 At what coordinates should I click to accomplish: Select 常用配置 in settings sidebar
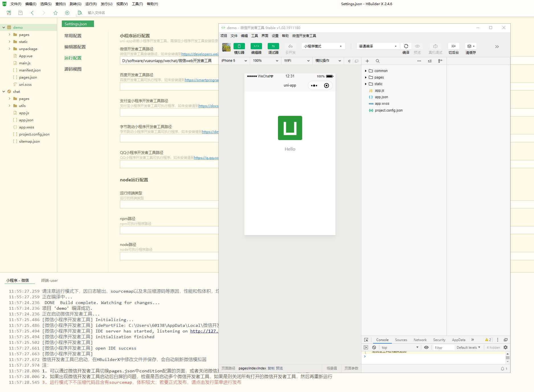tap(73, 36)
